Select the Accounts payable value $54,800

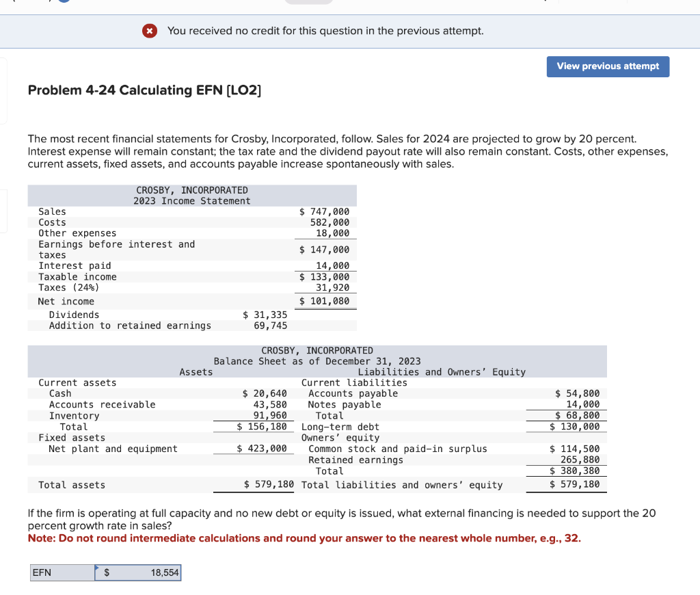click(x=577, y=393)
